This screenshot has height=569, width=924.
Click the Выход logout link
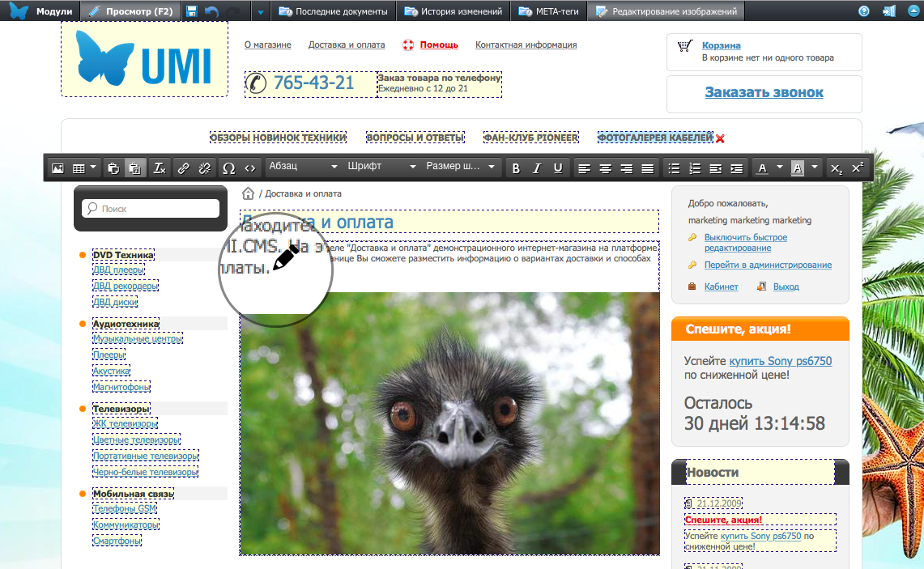point(786,287)
